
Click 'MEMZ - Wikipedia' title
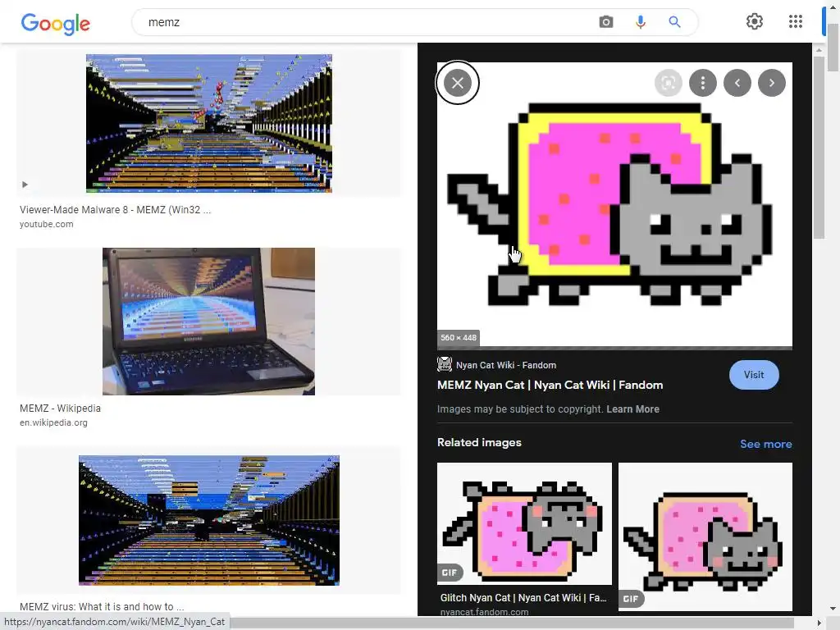tap(60, 409)
